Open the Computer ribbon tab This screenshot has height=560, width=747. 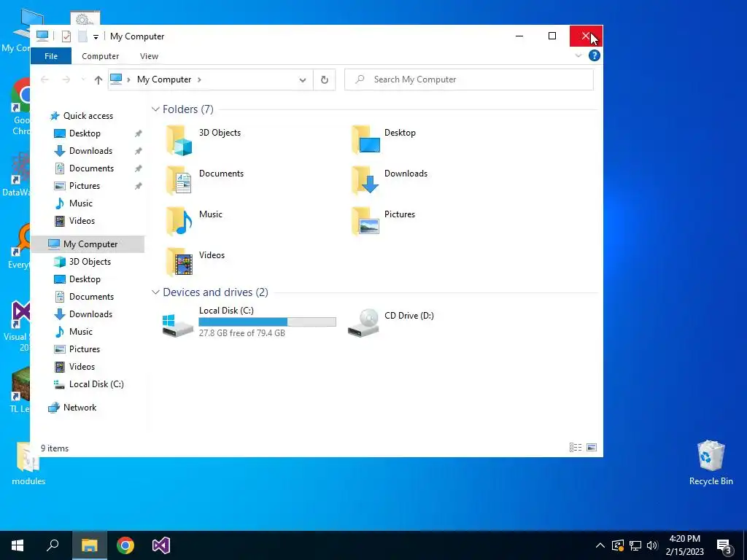(x=100, y=55)
